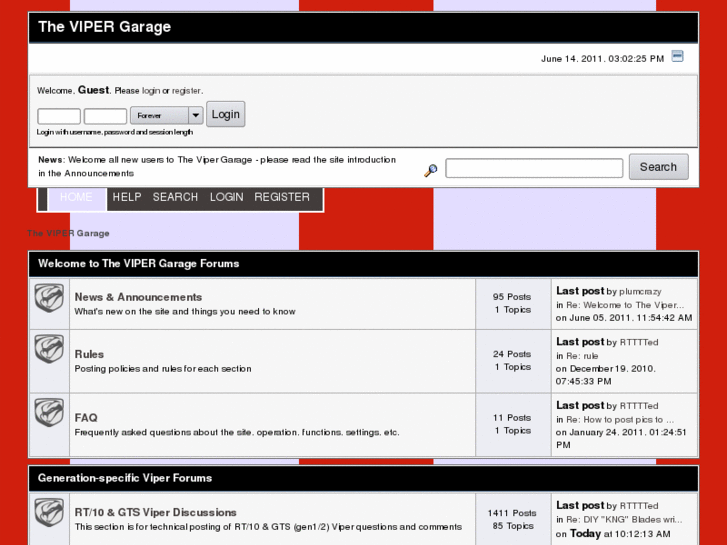
Task: Focus the username input field
Action: click(59, 116)
